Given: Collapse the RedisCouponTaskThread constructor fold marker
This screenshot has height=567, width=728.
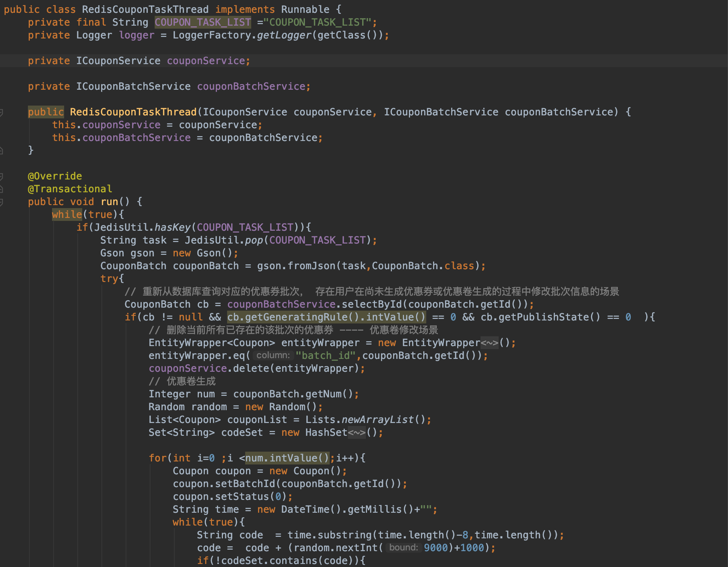Looking at the screenshot, I should (x=2, y=112).
